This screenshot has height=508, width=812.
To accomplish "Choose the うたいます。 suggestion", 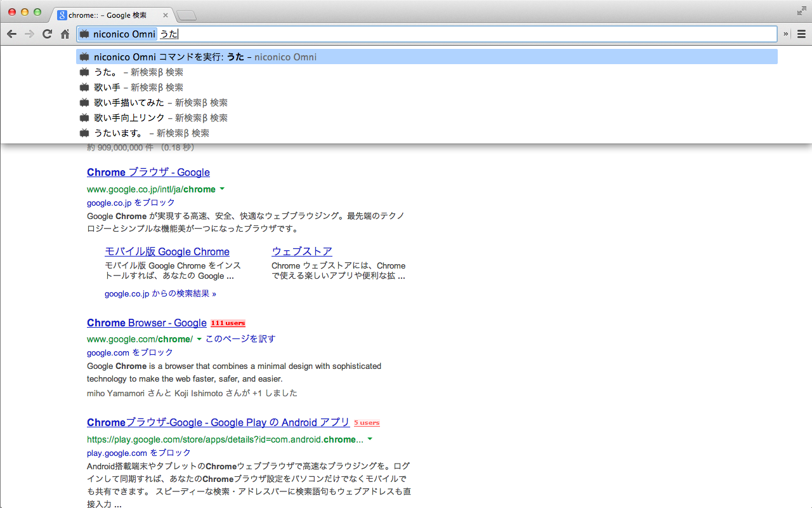I will click(x=427, y=133).
